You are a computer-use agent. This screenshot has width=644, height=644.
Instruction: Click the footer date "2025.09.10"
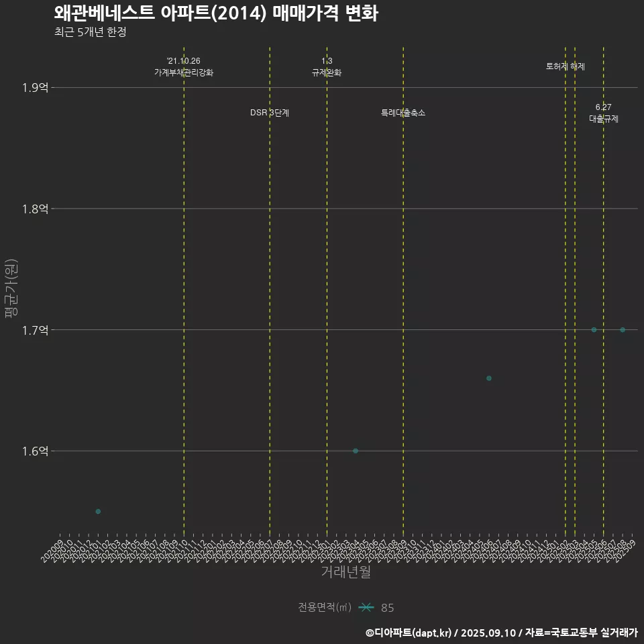point(488,633)
